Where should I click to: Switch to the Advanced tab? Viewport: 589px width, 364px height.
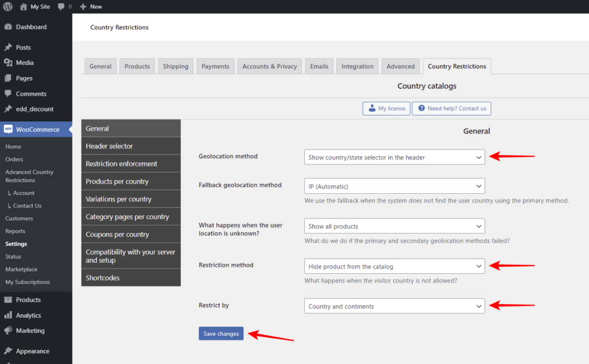(x=400, y=66)
